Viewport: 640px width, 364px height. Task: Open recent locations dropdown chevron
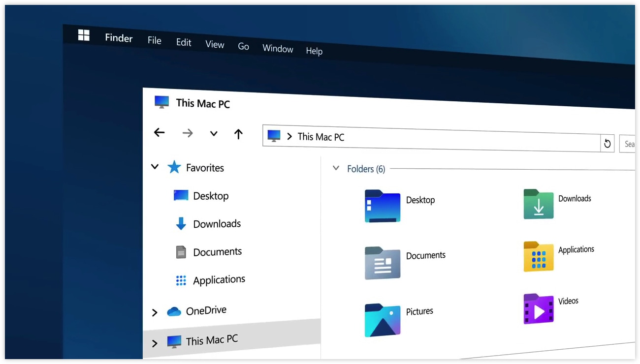click(214, 133)
